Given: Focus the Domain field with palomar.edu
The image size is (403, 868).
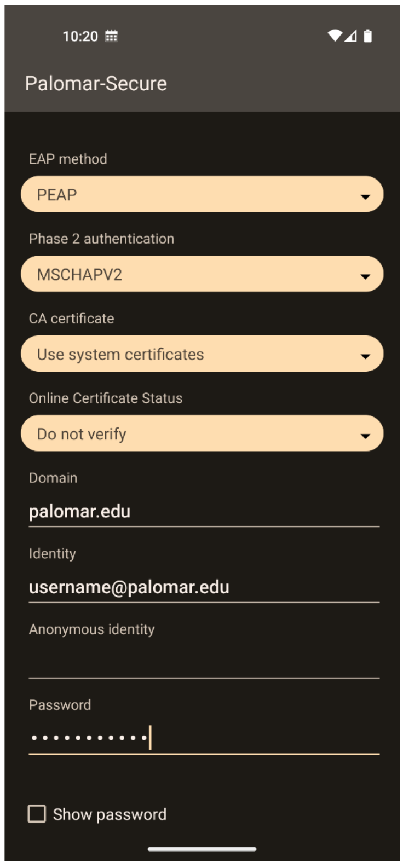Looking at the screenshot, I should (204, 512).
